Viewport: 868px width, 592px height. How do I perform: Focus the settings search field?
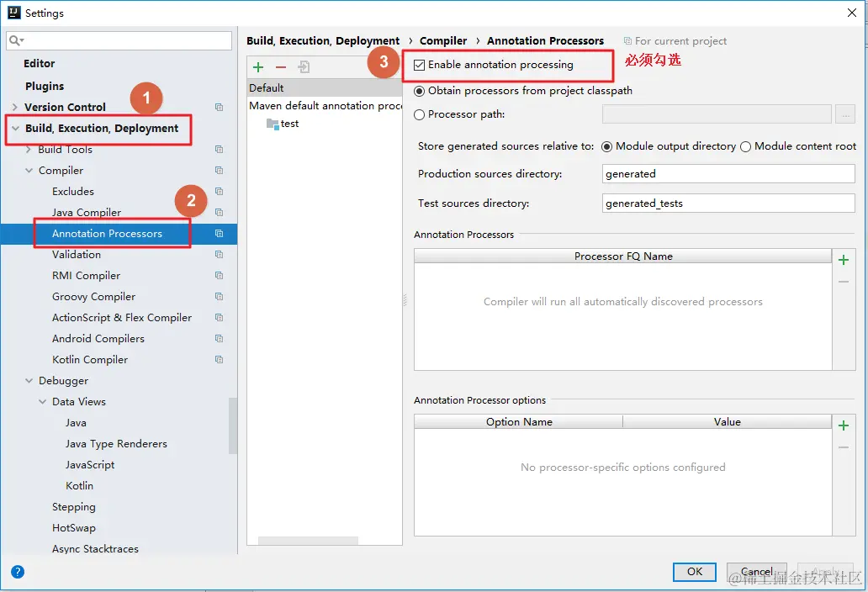pos(119,40)
